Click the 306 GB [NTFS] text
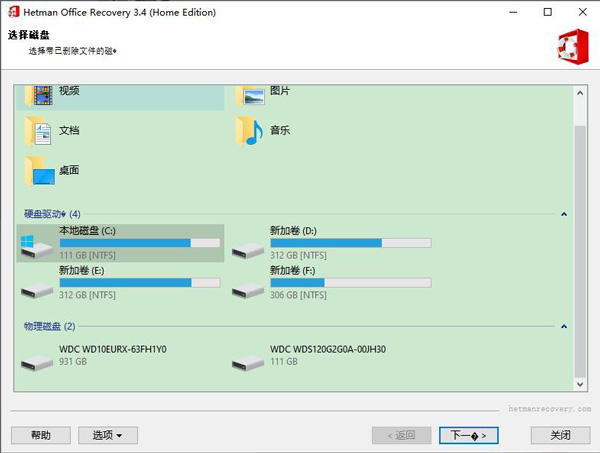 [x=298, y=295]
